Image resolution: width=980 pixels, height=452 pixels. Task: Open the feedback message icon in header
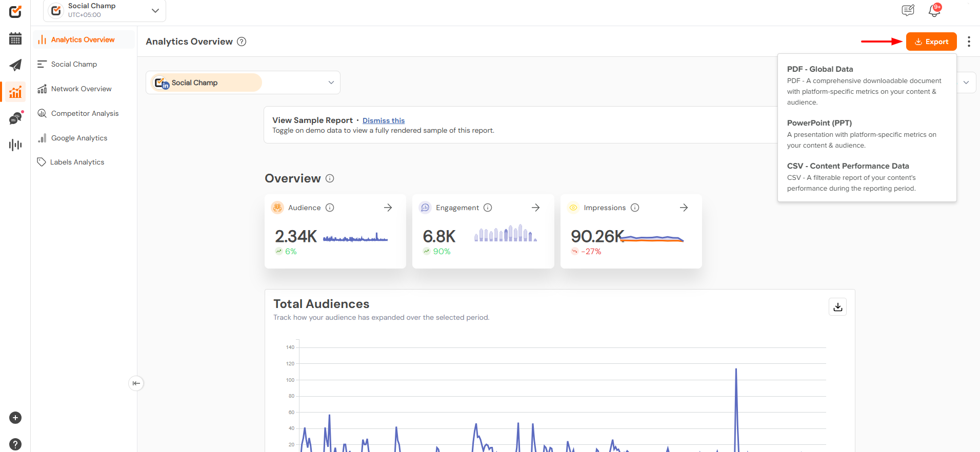coord(908,10)
